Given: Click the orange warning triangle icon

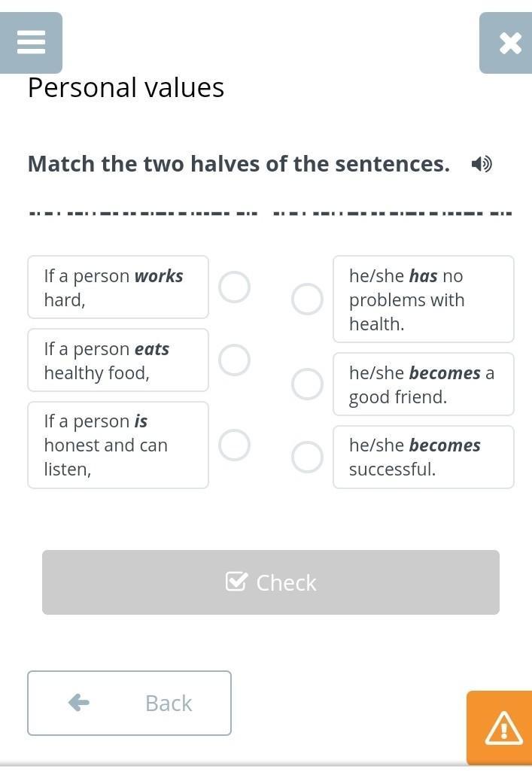Looking at the screenshot, I should pyautogui.click(x=502, y=728).
